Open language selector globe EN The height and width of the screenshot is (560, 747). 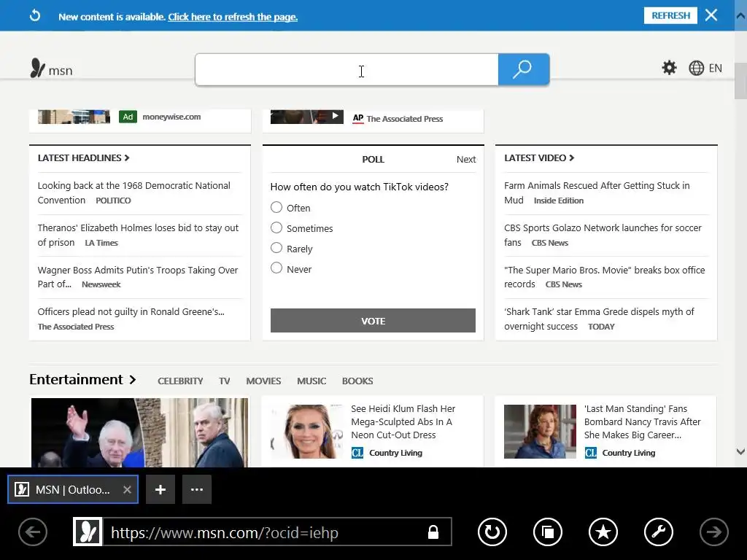tap(705, 68)
